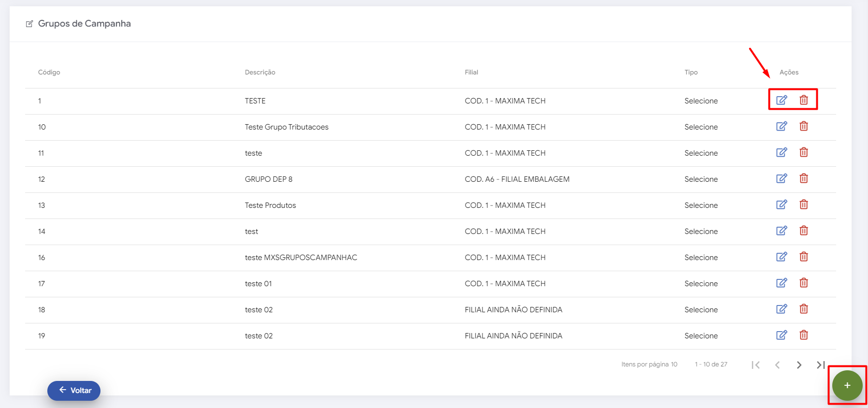Edit the Teste Produtos group
The image size is (868, 408).
click(x=782, y=204)
